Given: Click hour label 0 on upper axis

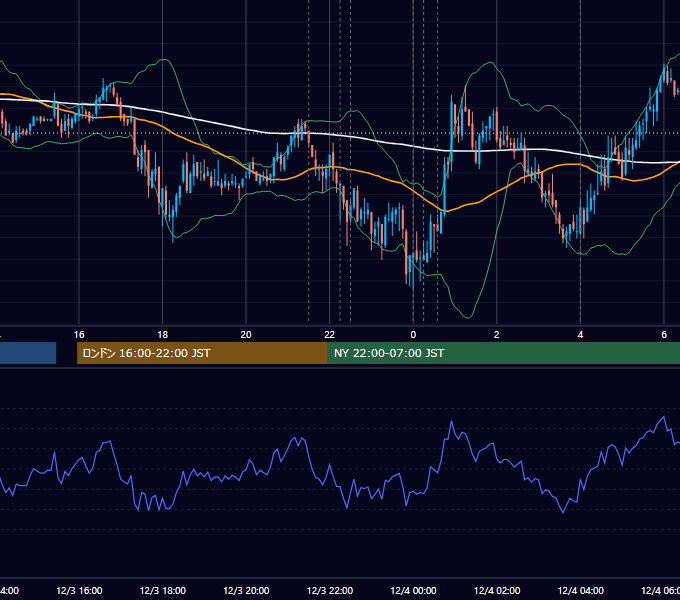Looking at the screenshot, I should (413, 335).
